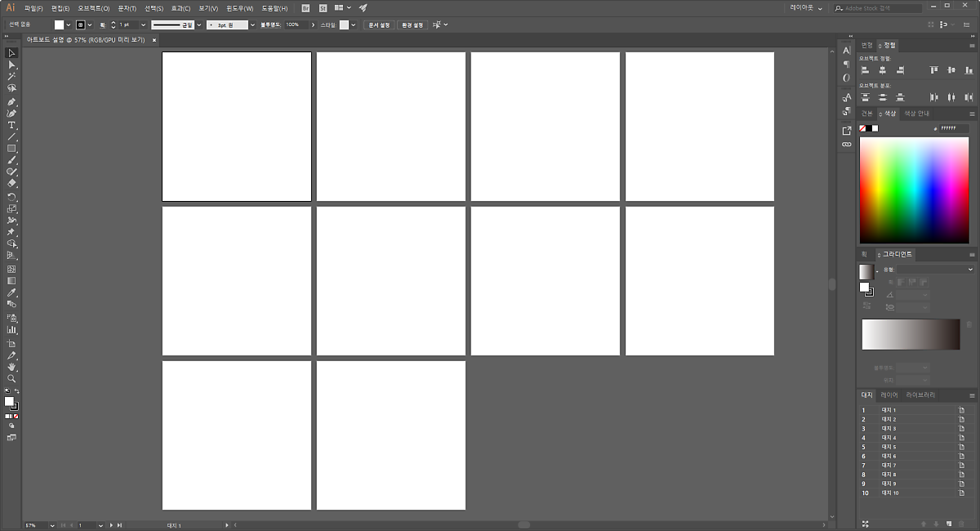Pick the Magic Wand tool
The height and width of the screenshot is (531, 980).
pyautogui.click(x=11, y=76)
